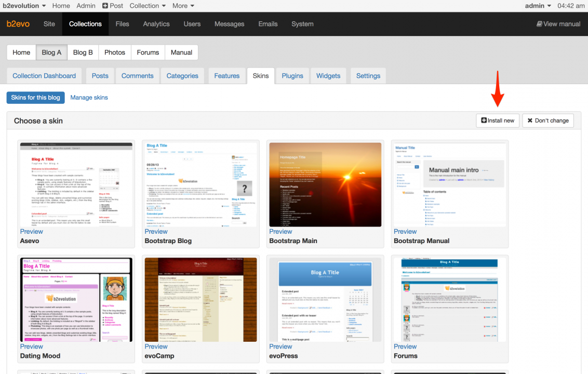The image size is (588, 374).
Task: Preview the evoCamp skin
Action: [x=156, y=346]
